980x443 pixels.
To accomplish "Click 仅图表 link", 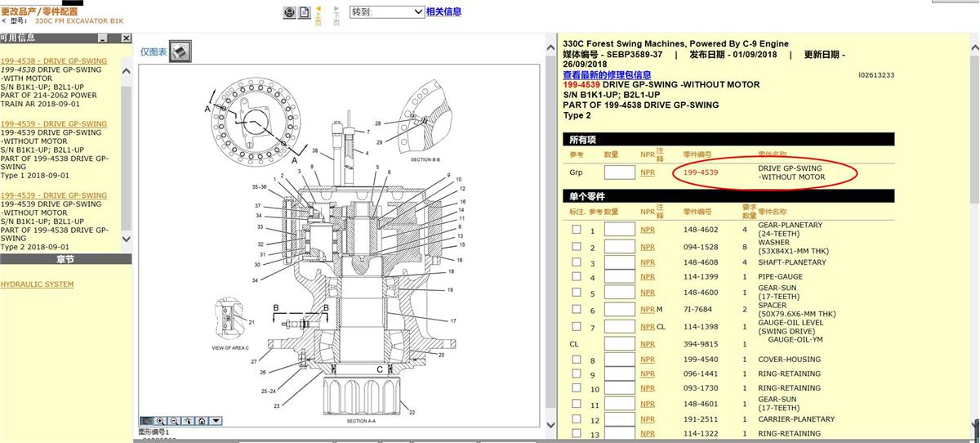I will (154, 51).
